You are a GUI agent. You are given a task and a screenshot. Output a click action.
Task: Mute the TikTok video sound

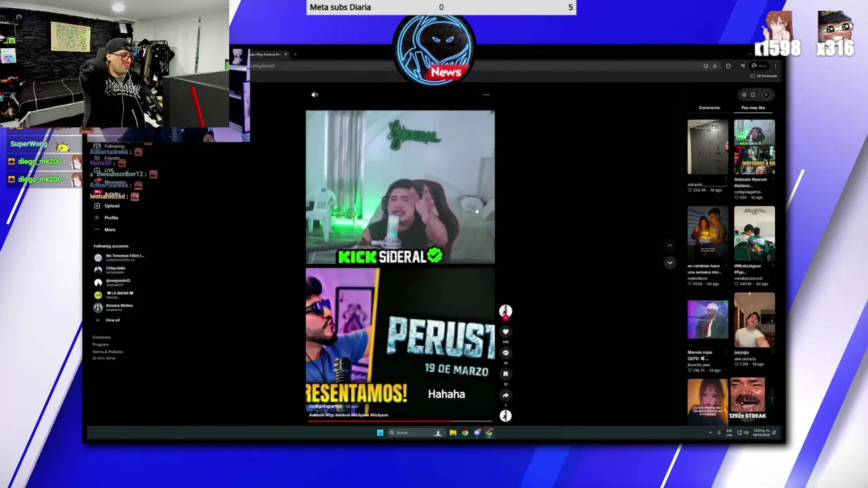pos(314,95)
